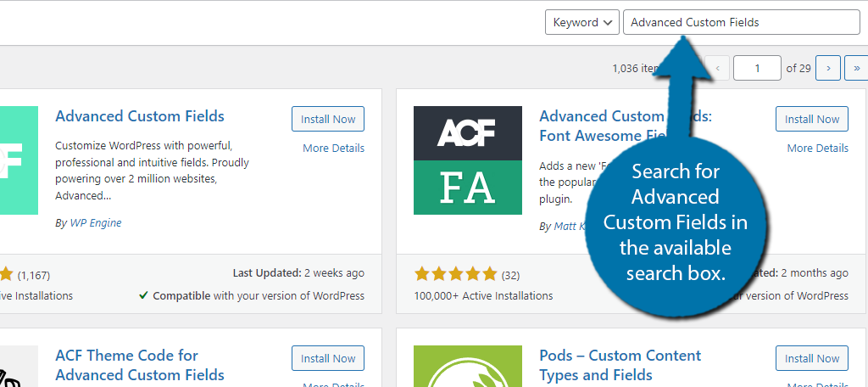Open Pods – Custom Content Types and Fields title
Image resolution: width=868 pixels, height=387 pixels.
coord(620,365)
